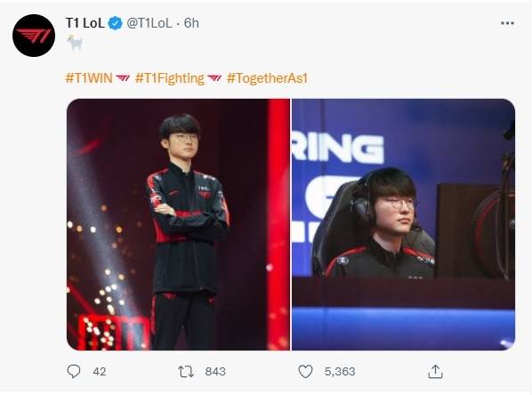
Task: Click the blue verified badge
Action: 116,23
